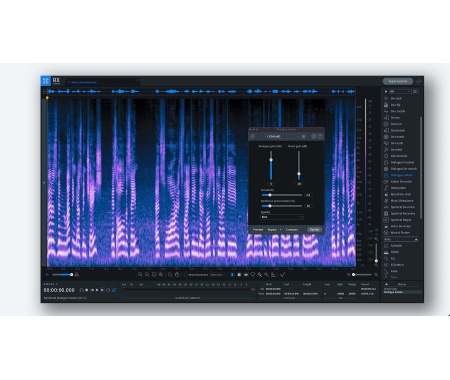Toggle the headphone monitor button

(x=81, y=290)
